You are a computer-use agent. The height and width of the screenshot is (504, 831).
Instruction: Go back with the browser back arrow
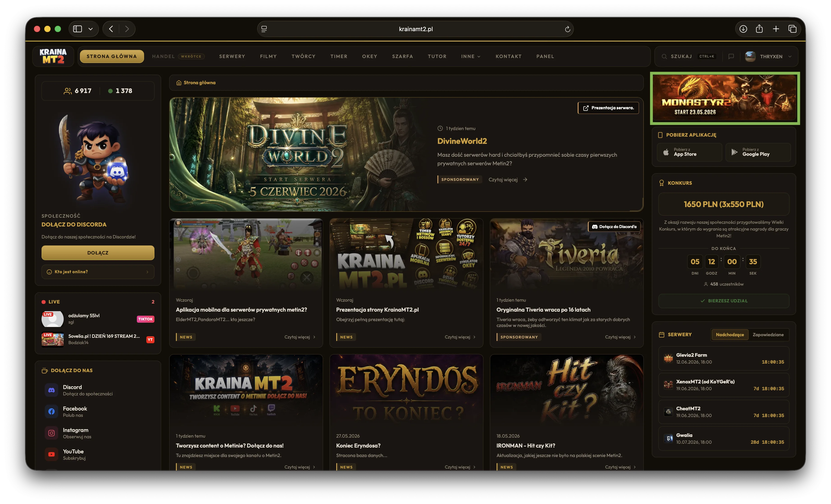click(111, 29)
